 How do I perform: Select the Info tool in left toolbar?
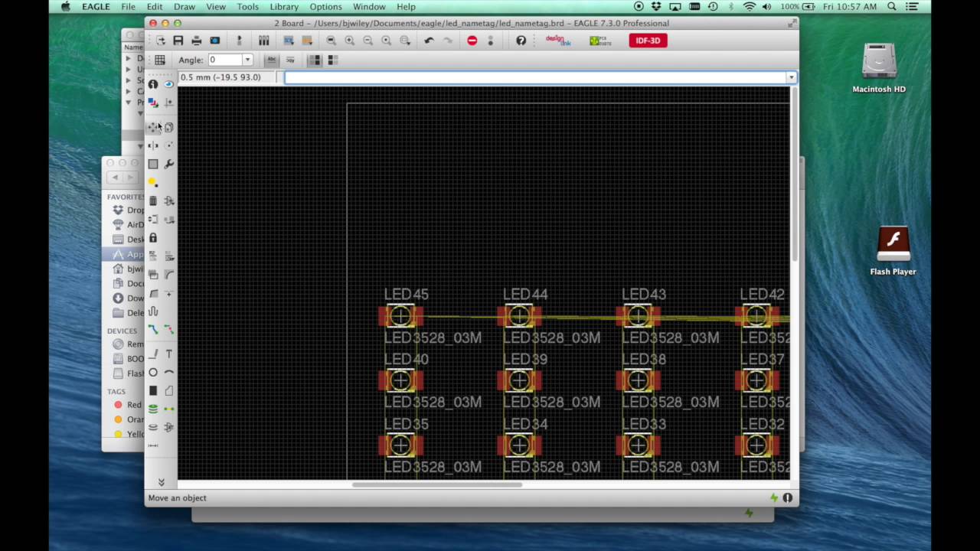point(153,84)
